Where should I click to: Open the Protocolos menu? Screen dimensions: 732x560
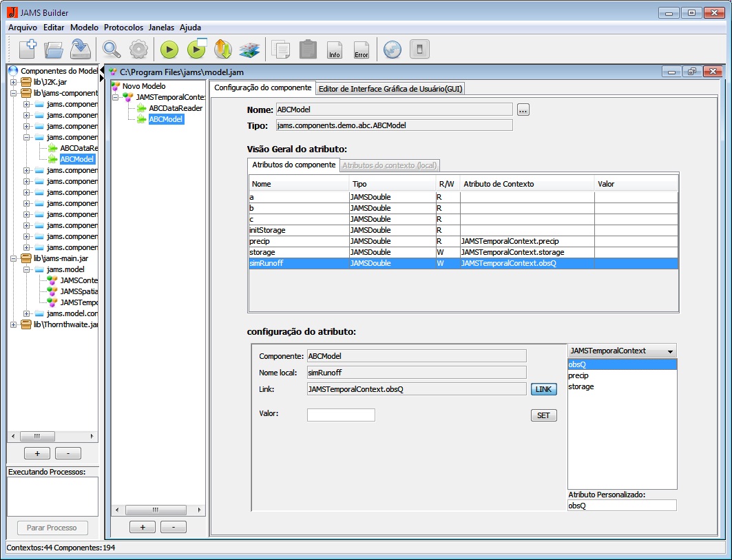point(123,28)
